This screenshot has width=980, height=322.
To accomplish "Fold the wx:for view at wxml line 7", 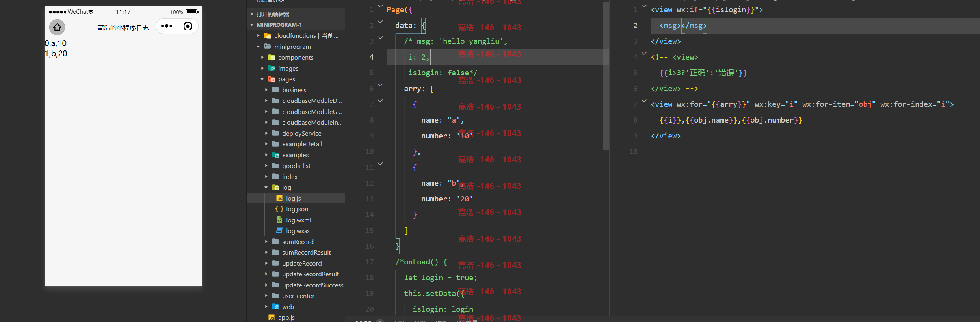I will (x=644, y=101).
